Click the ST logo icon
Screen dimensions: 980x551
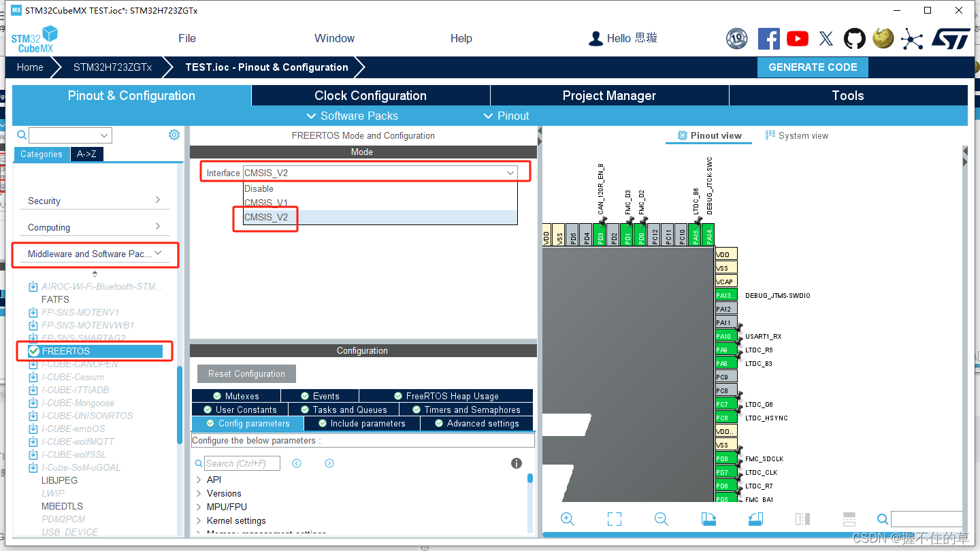[x=950, y=39]
